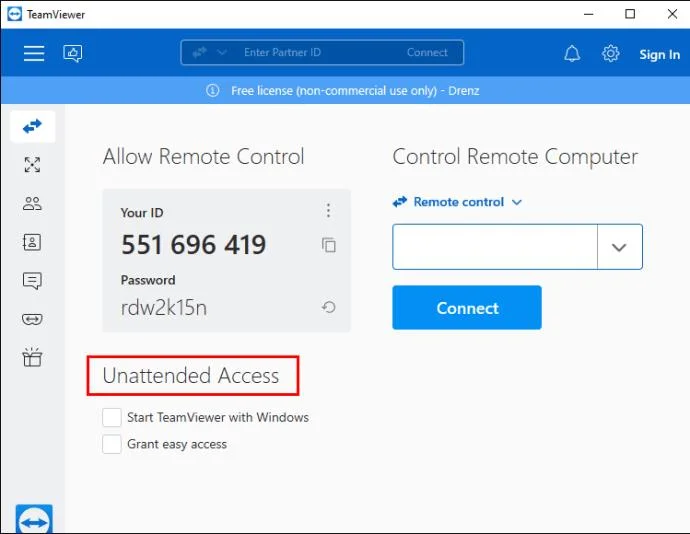This screenshot has width=690, height=534.
Task: Click the Free license banner text
Action: 355,91
